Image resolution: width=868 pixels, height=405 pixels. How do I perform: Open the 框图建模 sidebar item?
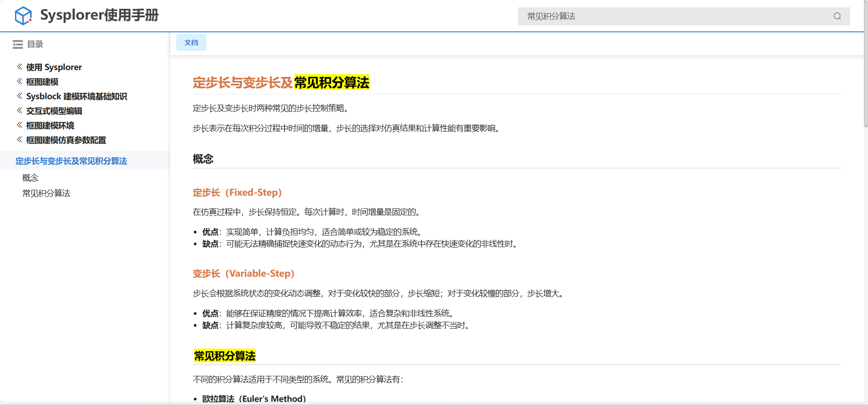pyautogui.click(x=42, y=82)
